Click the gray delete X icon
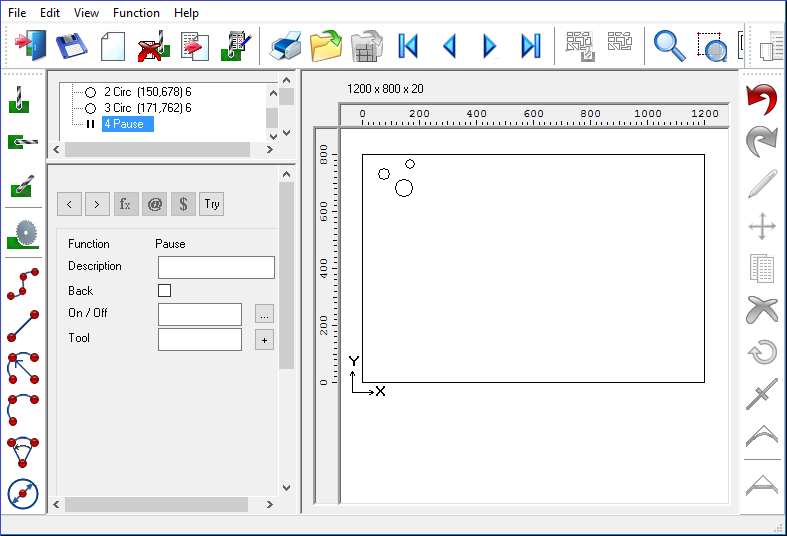The image size is (787, 536). tap(762, 310)
